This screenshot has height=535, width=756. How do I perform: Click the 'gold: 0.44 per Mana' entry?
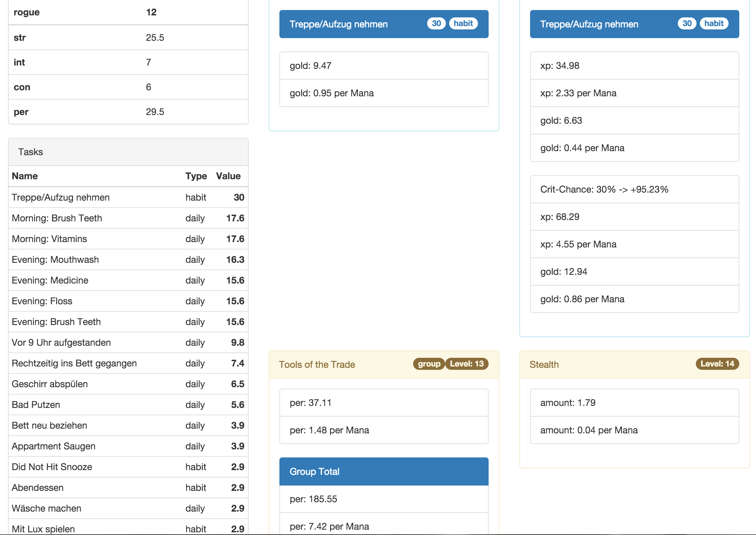[634, 148]
